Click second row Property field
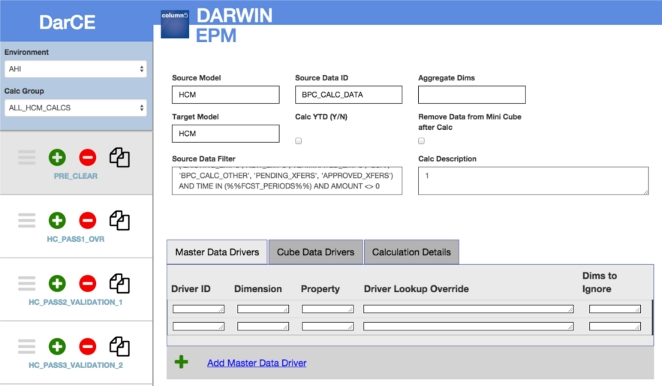 point(328,326)
